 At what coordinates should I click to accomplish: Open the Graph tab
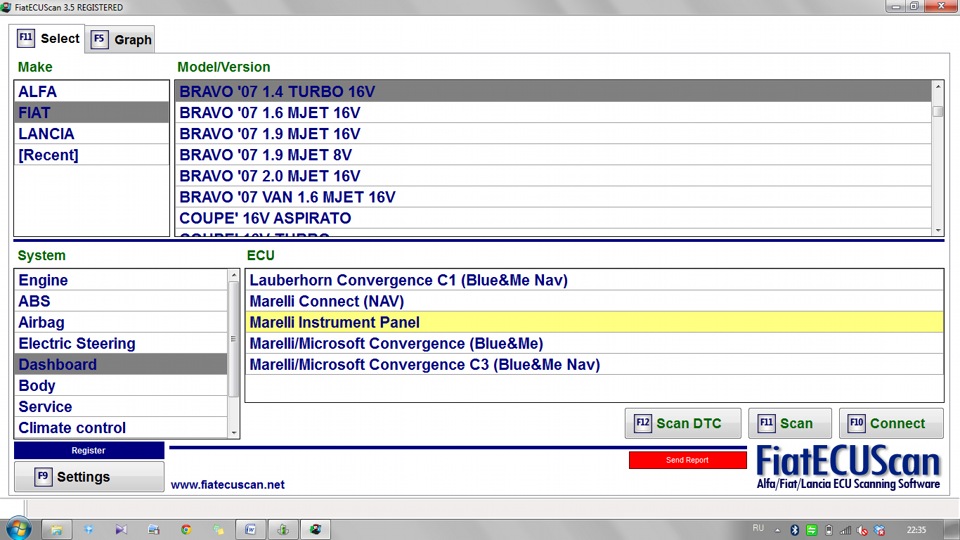[120, 40]
